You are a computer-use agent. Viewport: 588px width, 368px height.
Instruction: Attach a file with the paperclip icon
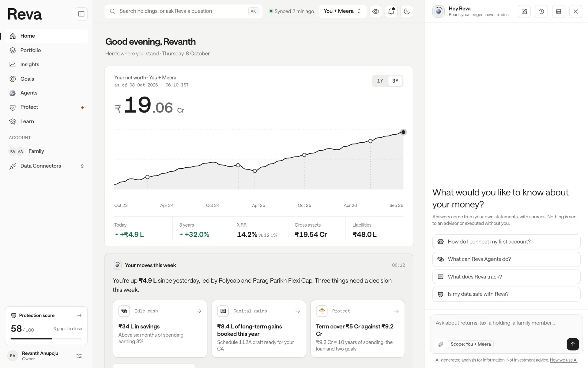coord(441,344)
